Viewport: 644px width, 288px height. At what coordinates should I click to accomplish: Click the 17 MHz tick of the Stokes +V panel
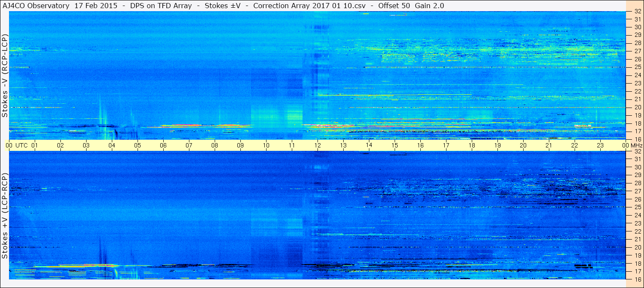click(637, 271)
